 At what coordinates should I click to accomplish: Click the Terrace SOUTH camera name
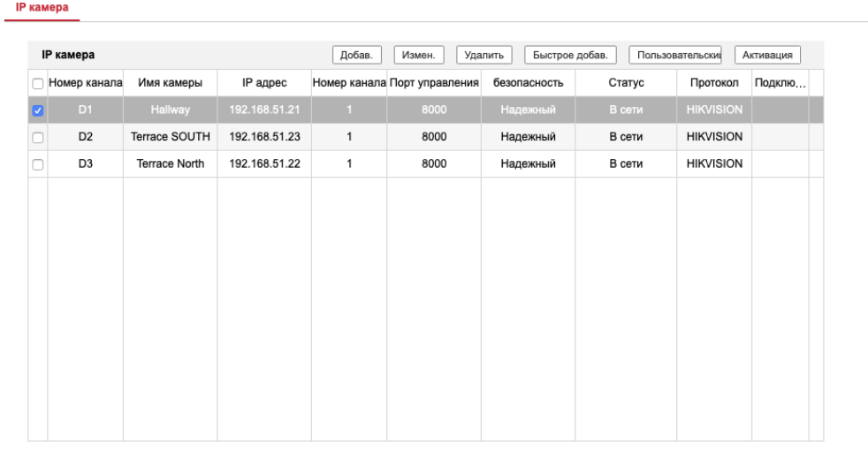click(170, 137)
